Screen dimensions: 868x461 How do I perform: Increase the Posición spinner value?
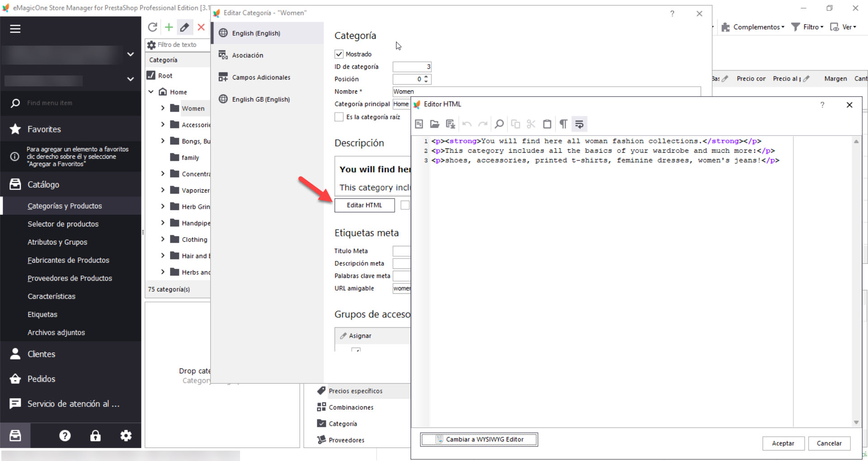pyautogui.click(x=426, y=77)
